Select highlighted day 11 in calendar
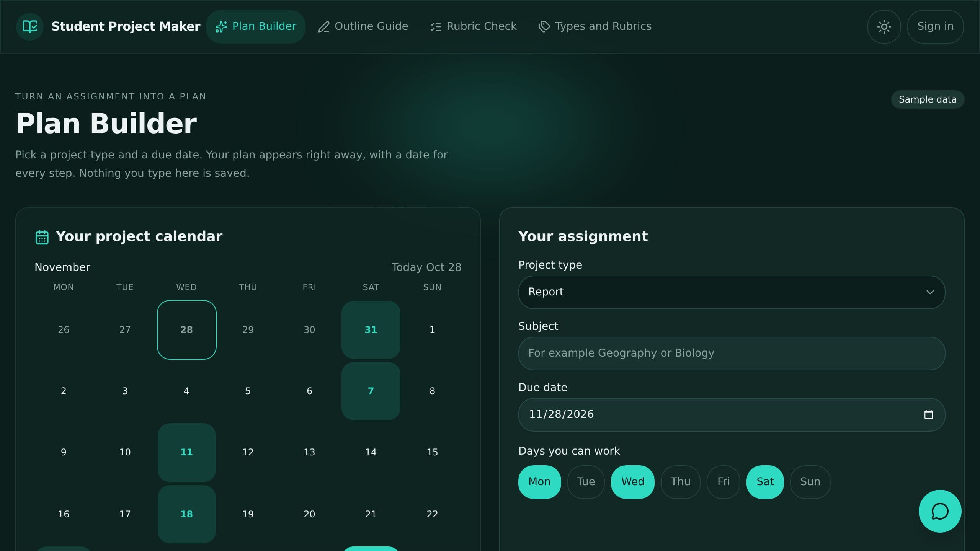This screenshot has width=980, height=551. point(186,452)
